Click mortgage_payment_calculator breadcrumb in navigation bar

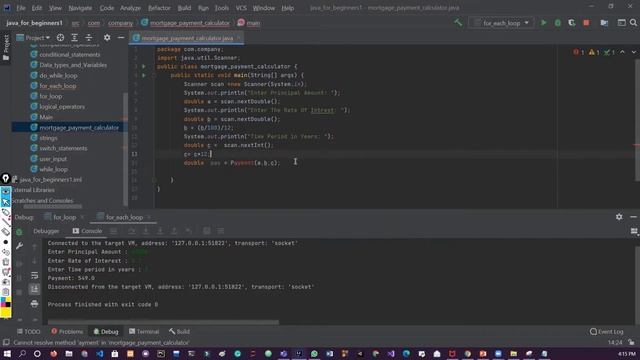click(185, 23)
